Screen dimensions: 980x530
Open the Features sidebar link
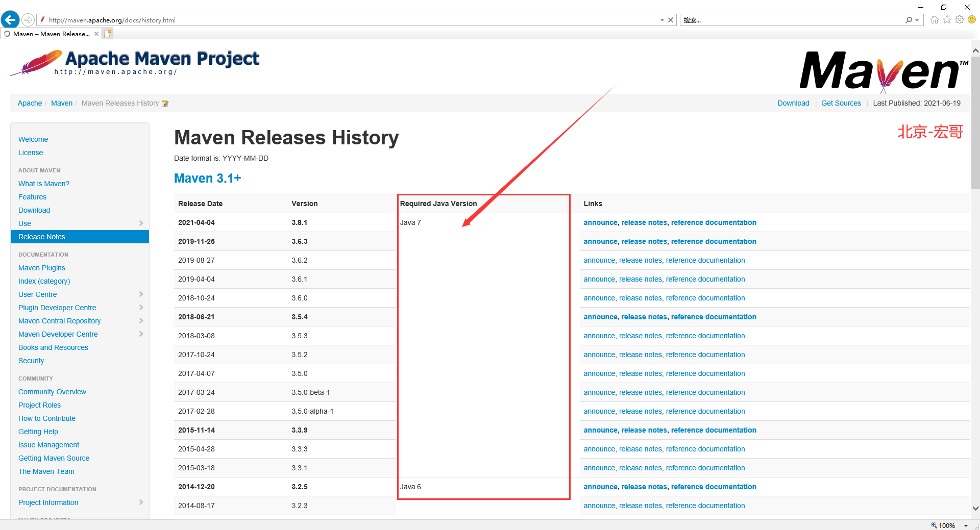point(32,197)
